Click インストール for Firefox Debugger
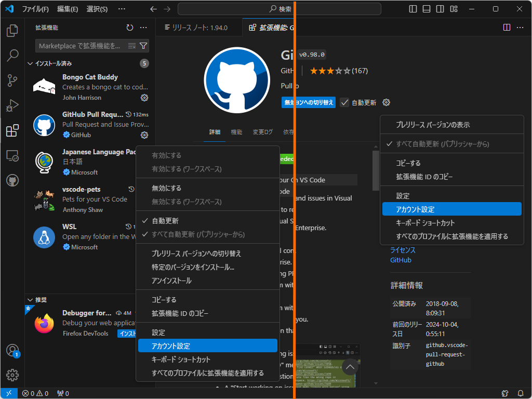This screenshot has width=532, height=399. click(127, 333)
